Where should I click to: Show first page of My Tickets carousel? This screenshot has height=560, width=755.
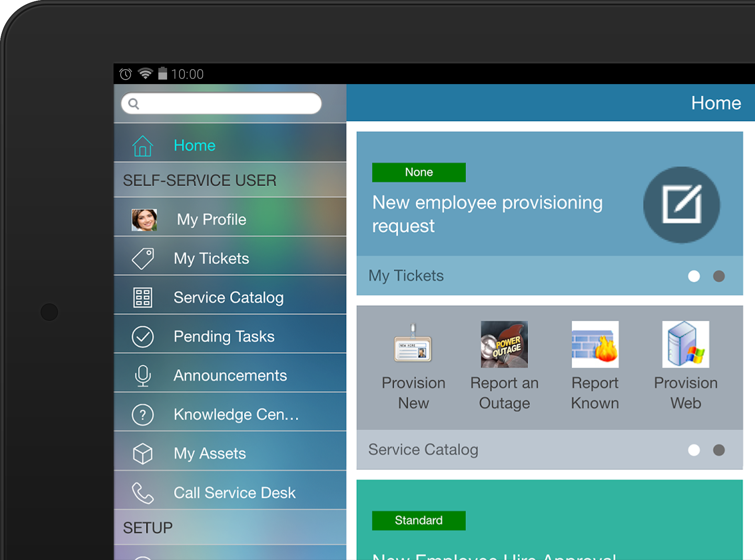click(694, 276)
